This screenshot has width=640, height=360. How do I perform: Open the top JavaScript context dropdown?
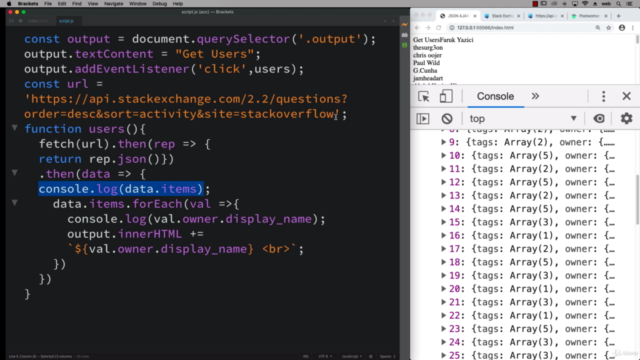(523, 118)
